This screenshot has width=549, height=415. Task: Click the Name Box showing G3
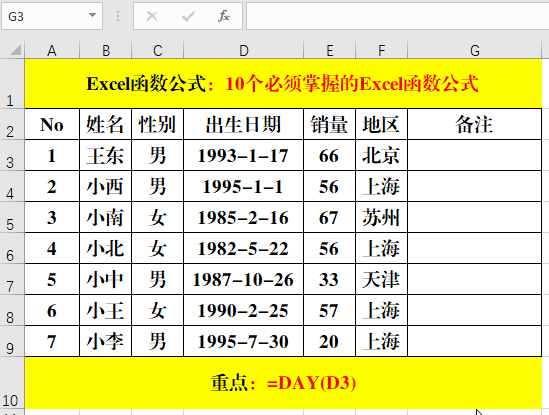coord(52,16)
